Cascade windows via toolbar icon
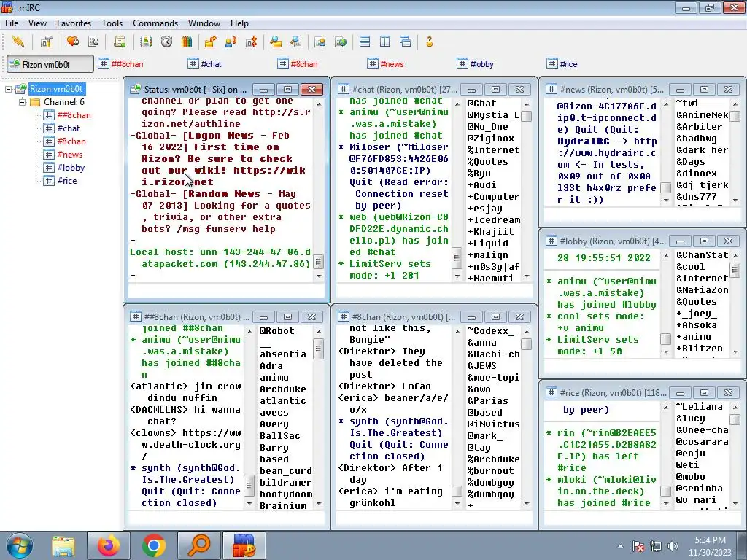This screenshot has width=747, height=560. [x=406, y=42]
